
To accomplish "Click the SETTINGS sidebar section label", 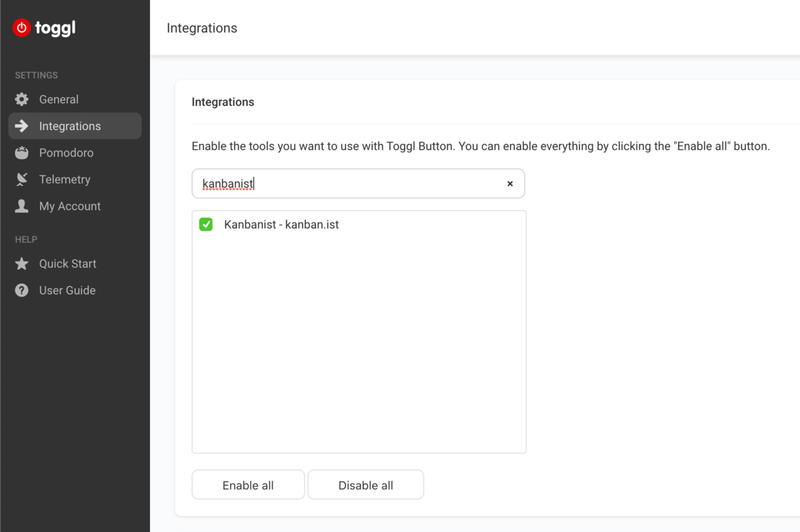I will pyautogui.click(x=36, y=75).
